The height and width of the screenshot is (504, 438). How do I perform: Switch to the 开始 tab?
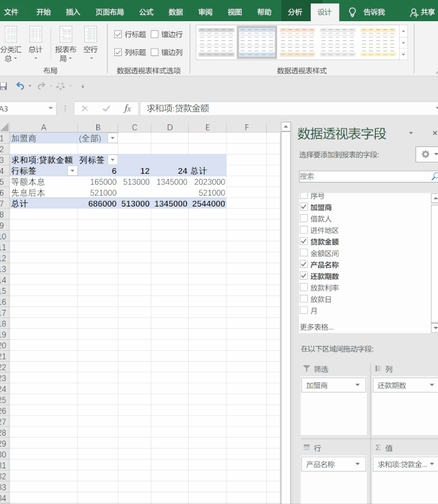tap(43, 12)
